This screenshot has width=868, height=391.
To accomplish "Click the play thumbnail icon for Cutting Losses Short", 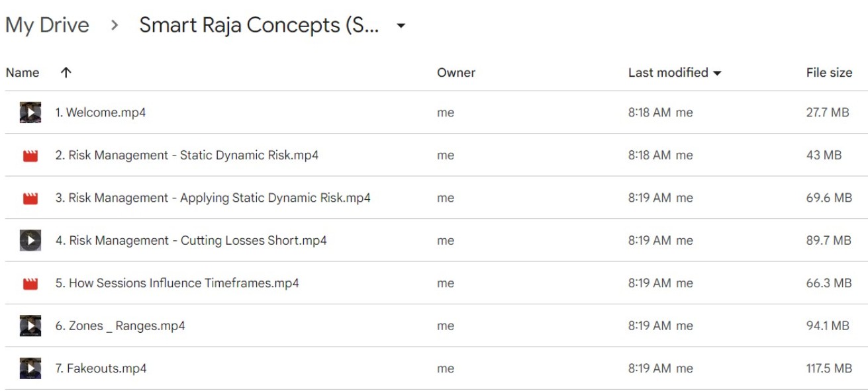I will point(30,240).
